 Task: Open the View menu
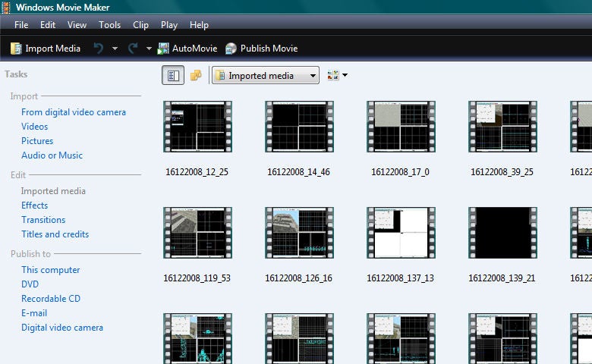77,25
